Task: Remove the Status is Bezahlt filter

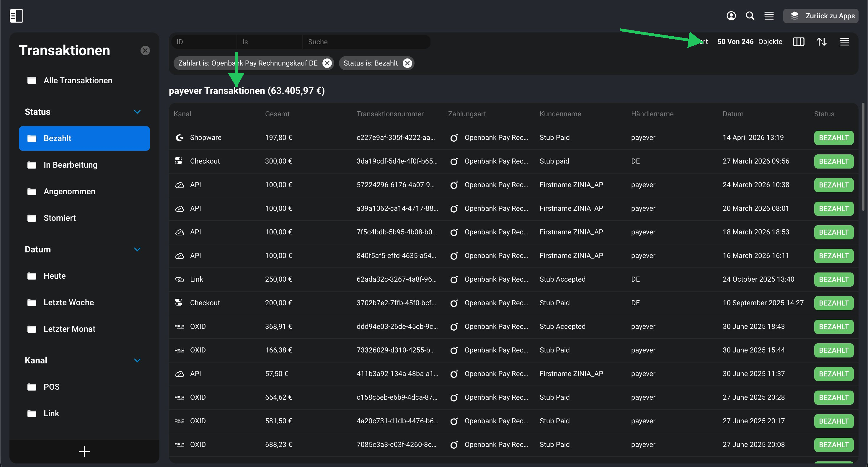Action: (407, 63)
